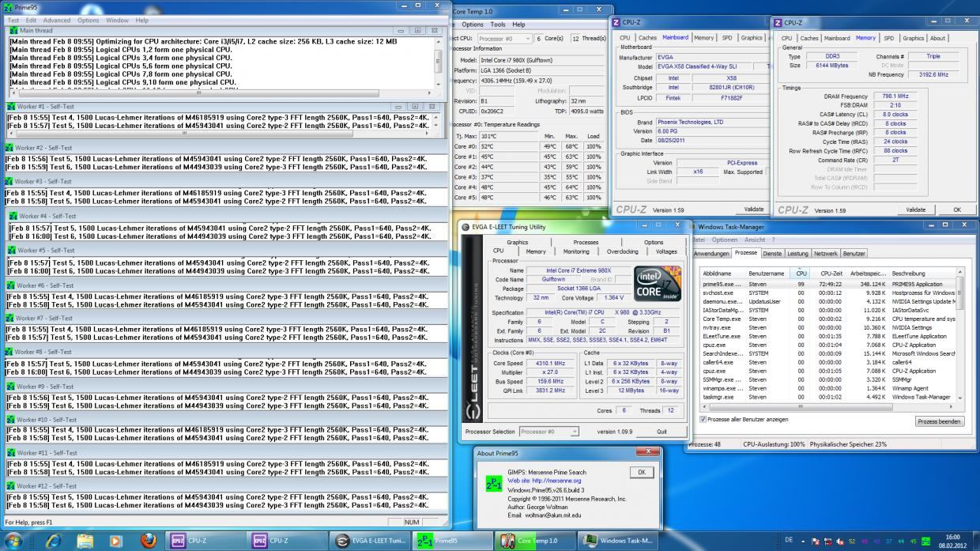Select Caches tab in CPU-Z Mainboard window
980x551 pixels.
647,38
